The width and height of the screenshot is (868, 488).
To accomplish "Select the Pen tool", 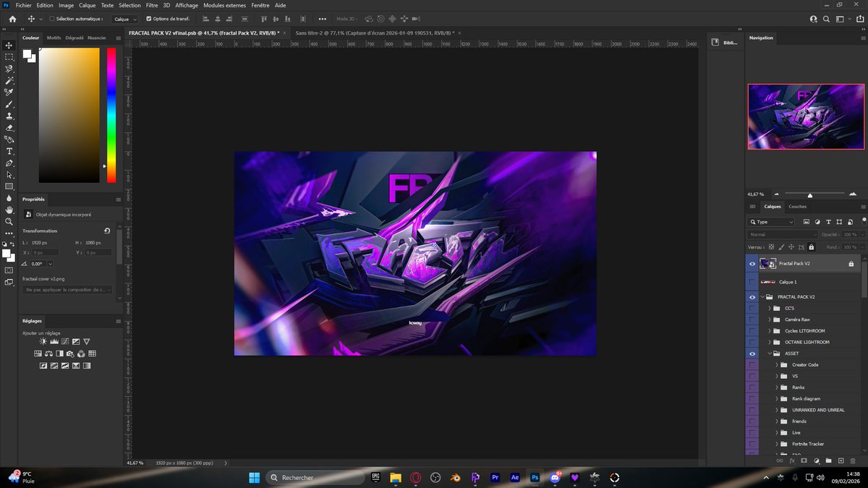I will click(9, 163).
